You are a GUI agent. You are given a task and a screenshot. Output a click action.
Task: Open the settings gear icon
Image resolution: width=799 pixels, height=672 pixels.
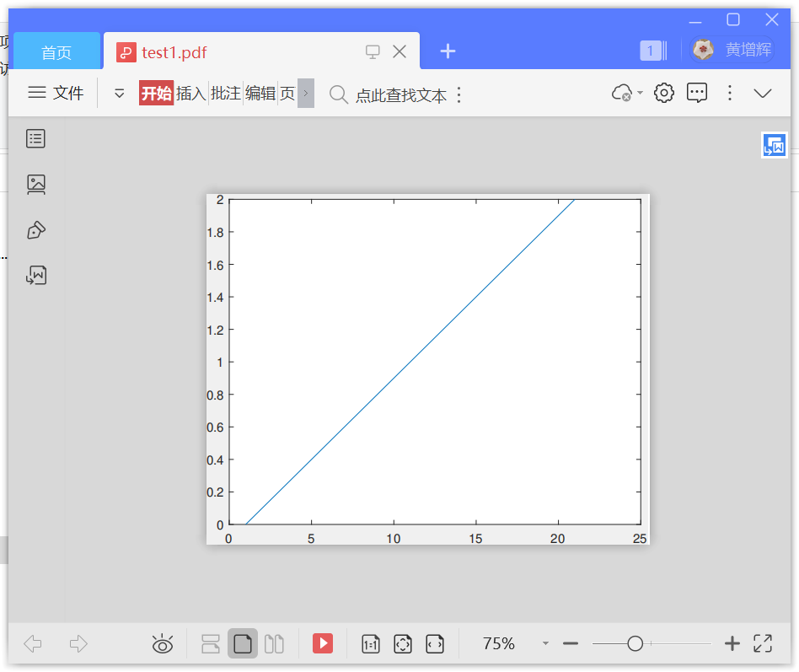tap(663, 93)
